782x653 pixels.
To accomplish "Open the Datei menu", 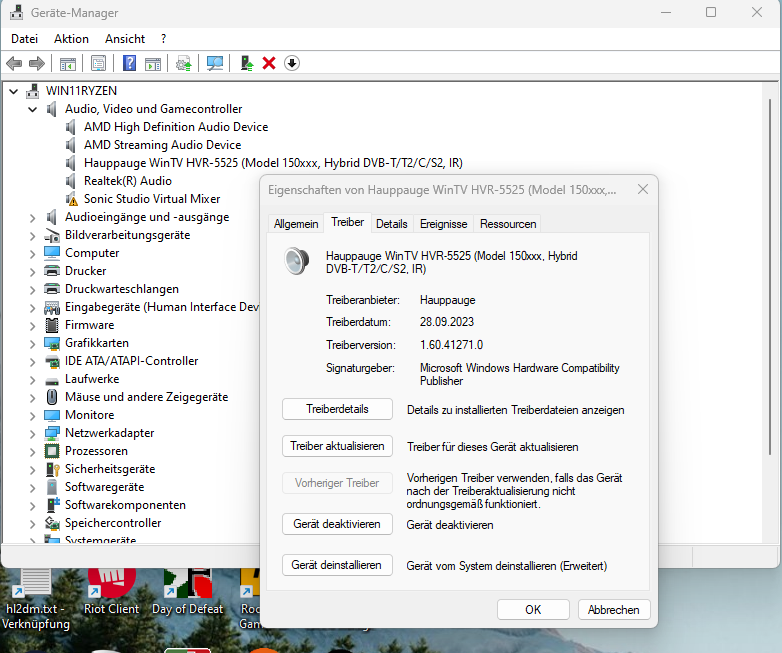I will [x=24, y=39].
